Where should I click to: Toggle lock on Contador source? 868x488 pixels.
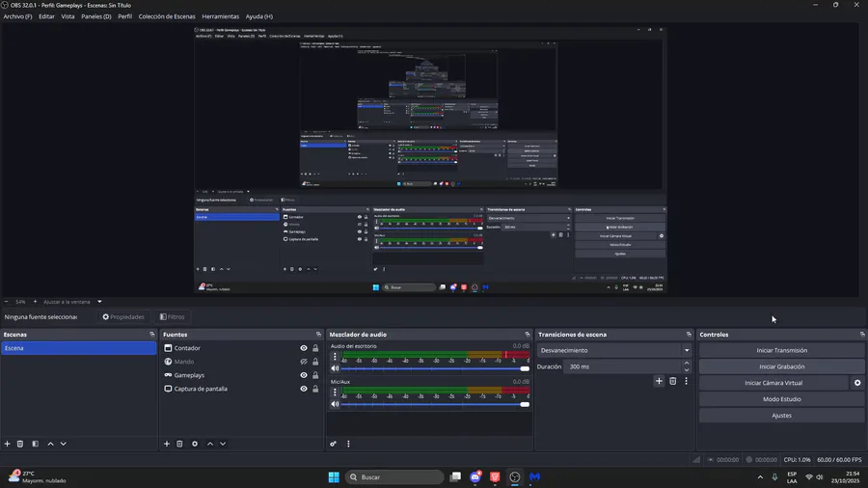[315, 348]
